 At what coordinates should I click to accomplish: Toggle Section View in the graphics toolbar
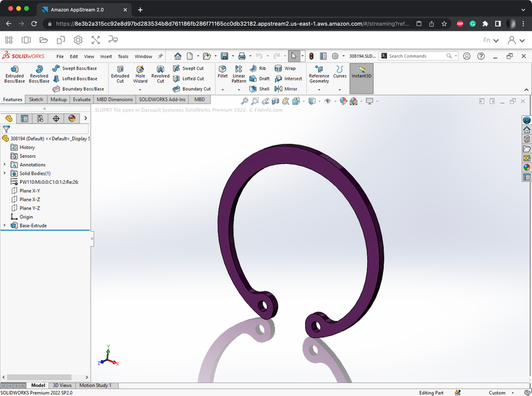pos(274,101)
